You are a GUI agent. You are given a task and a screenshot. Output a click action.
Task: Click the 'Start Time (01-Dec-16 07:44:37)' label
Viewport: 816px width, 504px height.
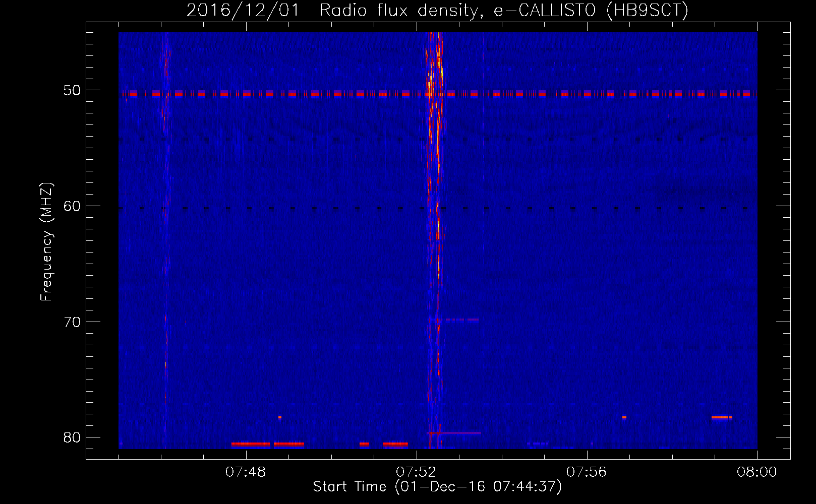(x=437, y=487)
